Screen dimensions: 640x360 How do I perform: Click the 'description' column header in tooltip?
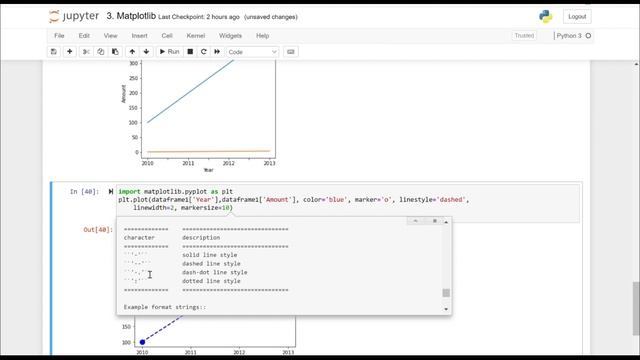[201, 238]
